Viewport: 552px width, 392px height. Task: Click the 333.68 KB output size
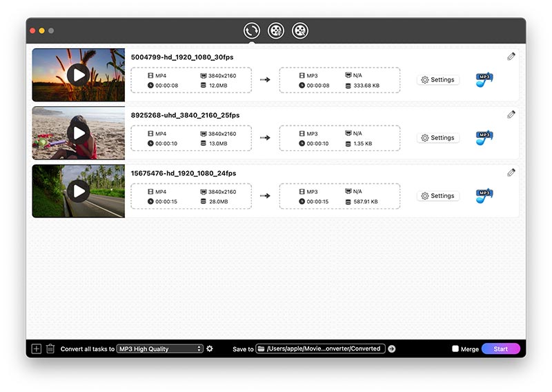coord(366,86)
